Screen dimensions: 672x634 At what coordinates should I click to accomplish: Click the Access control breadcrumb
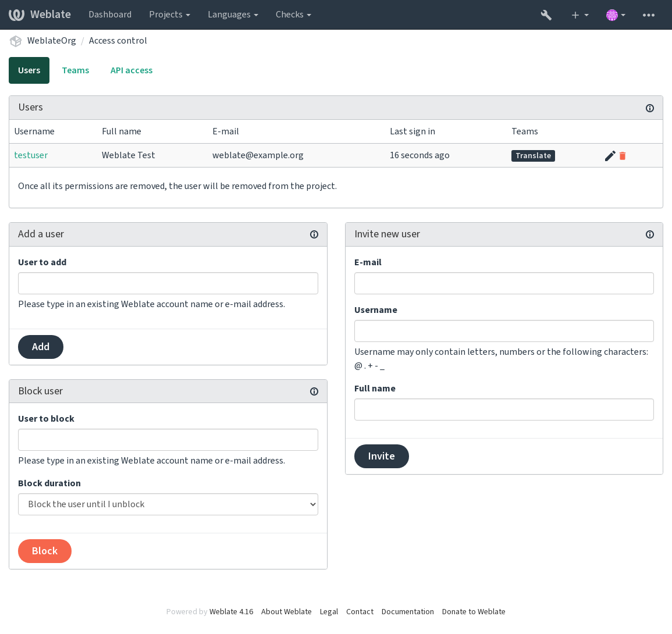point(118,41)
